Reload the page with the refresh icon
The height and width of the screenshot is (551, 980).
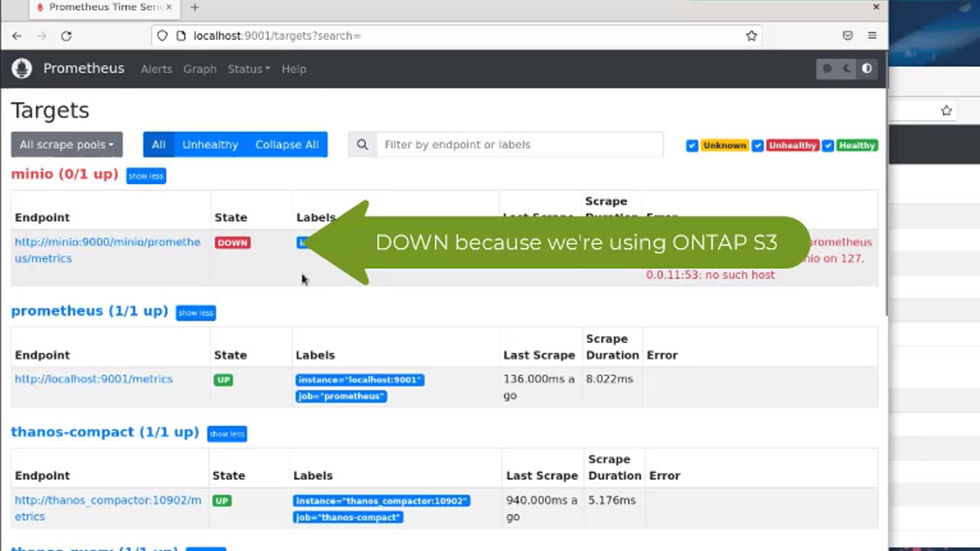click(x=67, y=36)
